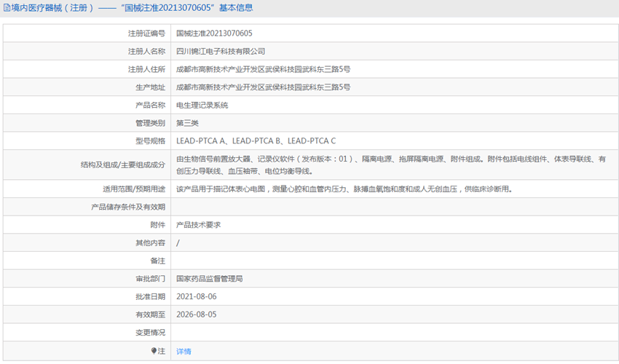Click the 产品储存条件及有效期 label
The image size is (619, 364).
pyautogui.click(x=128, y=207)
